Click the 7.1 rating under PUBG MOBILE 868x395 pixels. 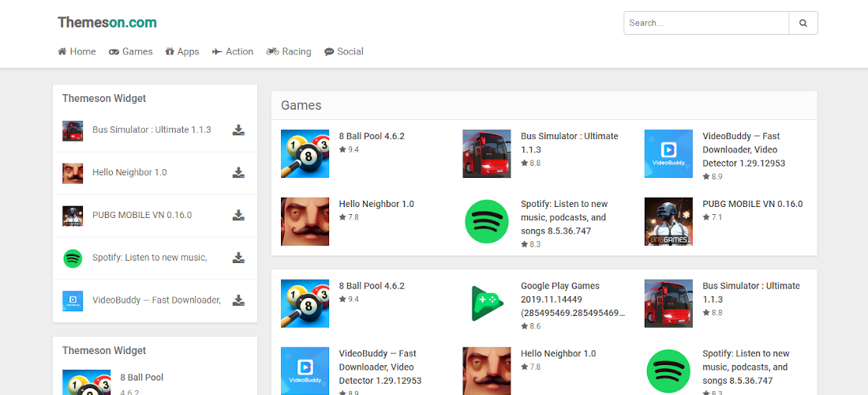(x=713, y=217)
